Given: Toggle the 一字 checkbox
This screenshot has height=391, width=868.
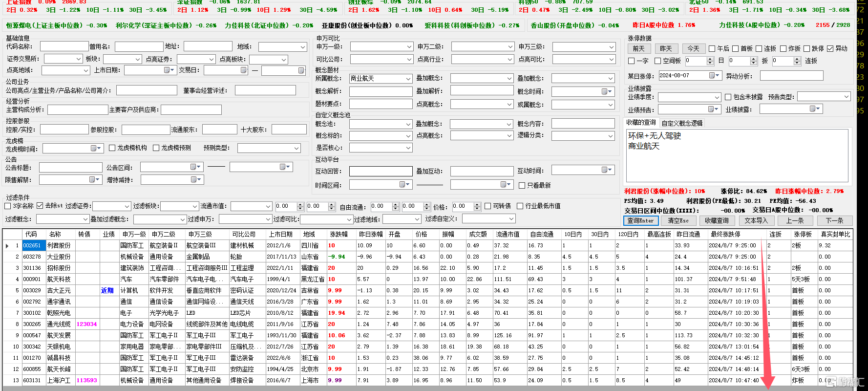Looking at the screenshot, I should click(x=631, y=61).
